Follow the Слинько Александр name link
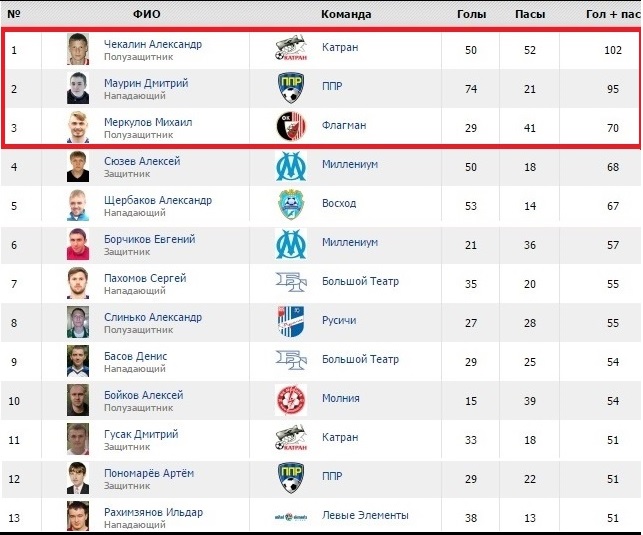The image size is (643, 535). tap(153, 317)
